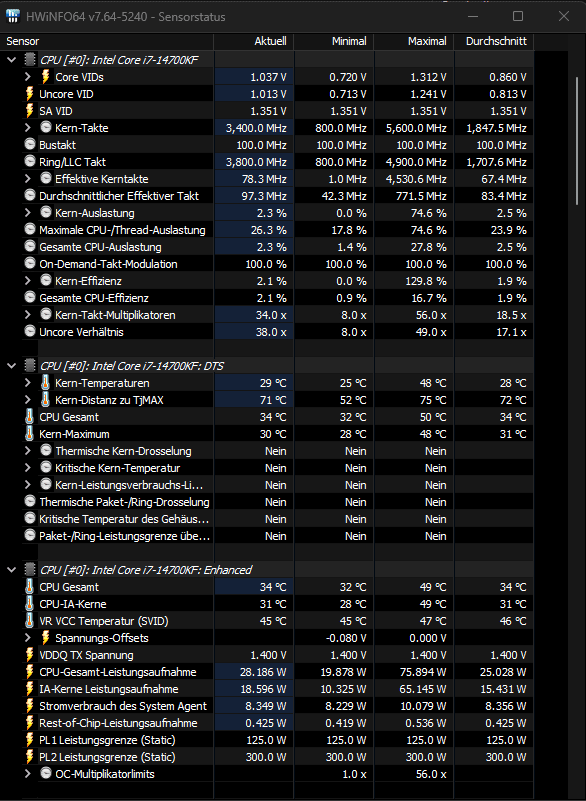Click the icon next to Thermische Paket-/Ring-Drosselung
Image resolution: width=586 pixels, height=801 pixels.
[x=30, y=502]
